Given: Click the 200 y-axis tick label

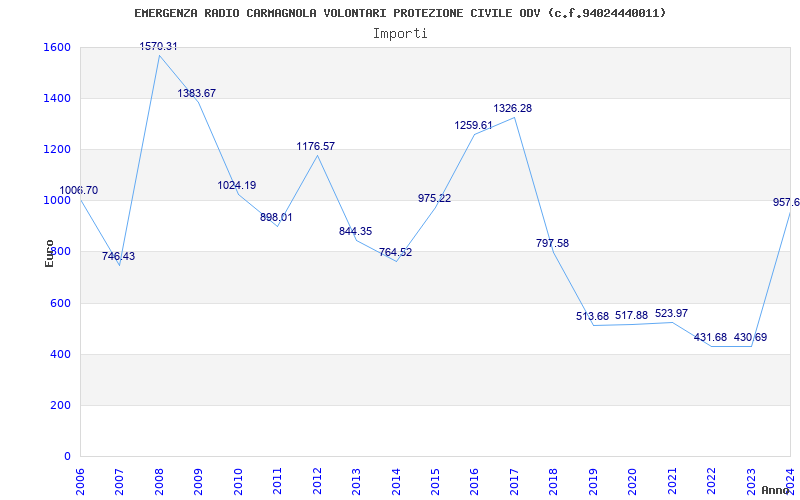Looking at the screenshot, I should click(x=58, y=405).
